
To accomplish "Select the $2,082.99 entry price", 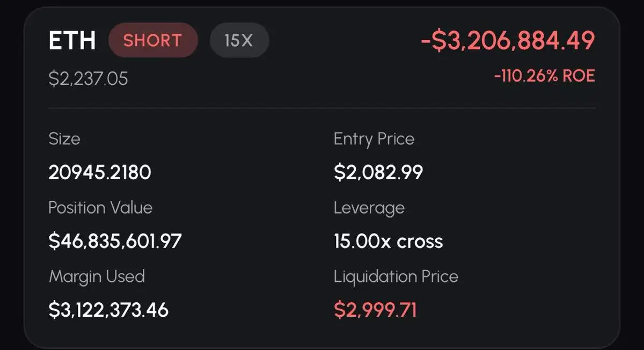I will click(378, 172).
